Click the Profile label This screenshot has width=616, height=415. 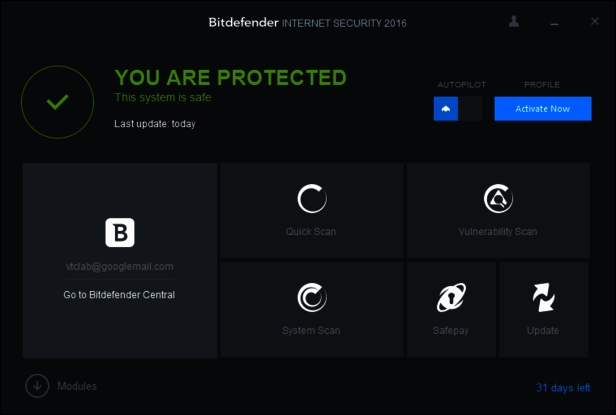pyautogui.click(x=542, y=85)
